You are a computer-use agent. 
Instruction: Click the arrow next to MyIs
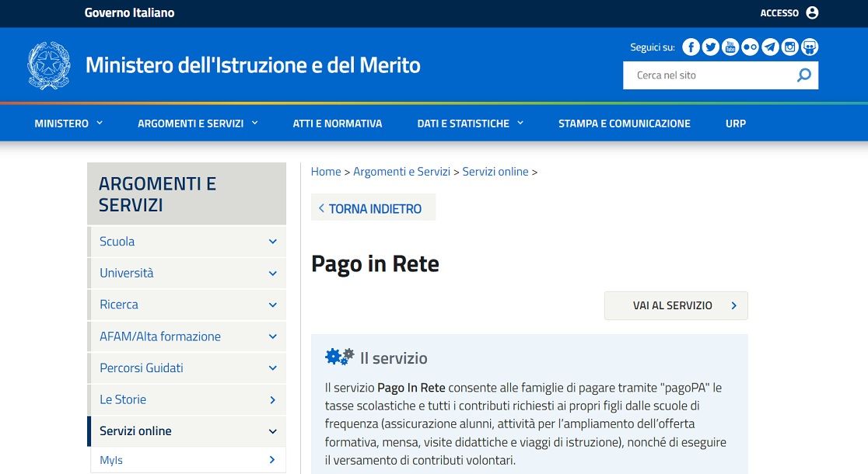point(271,459)
